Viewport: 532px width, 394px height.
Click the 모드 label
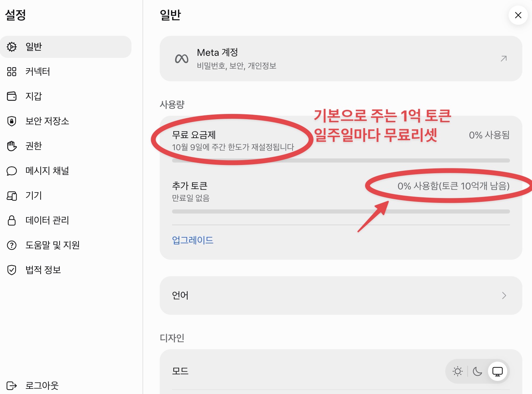pos(180,371)
